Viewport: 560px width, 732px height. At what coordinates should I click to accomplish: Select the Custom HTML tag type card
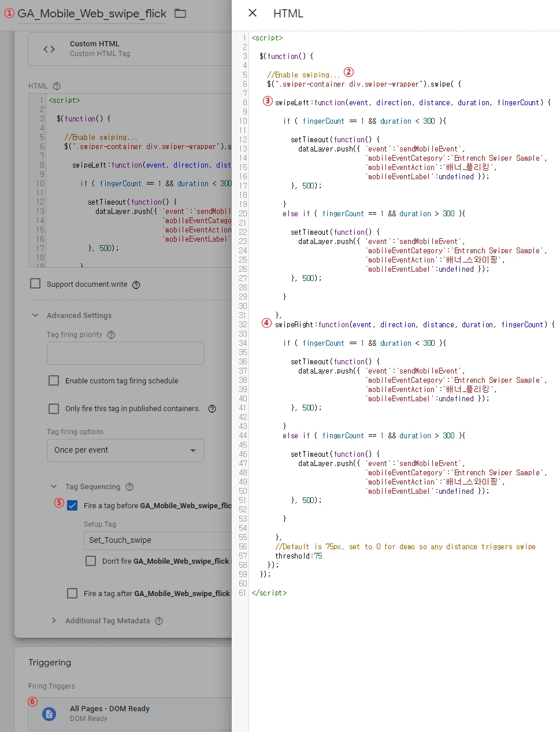click(130, 49)
